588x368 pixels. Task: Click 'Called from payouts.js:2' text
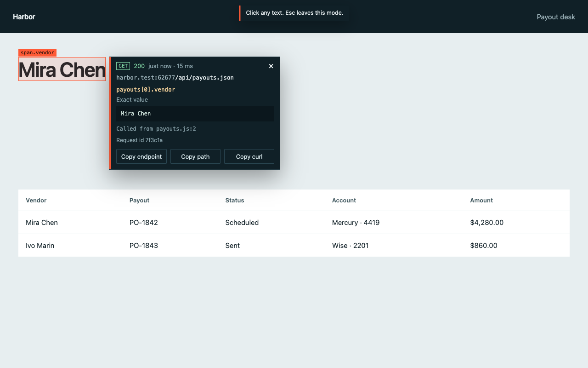[x=156, y=129]
